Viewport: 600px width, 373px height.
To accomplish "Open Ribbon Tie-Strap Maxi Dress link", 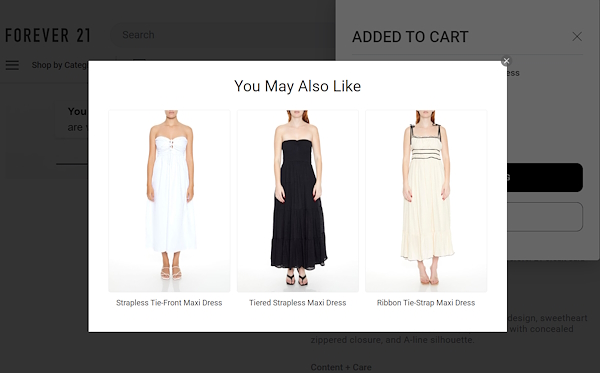I will (426, 303).
